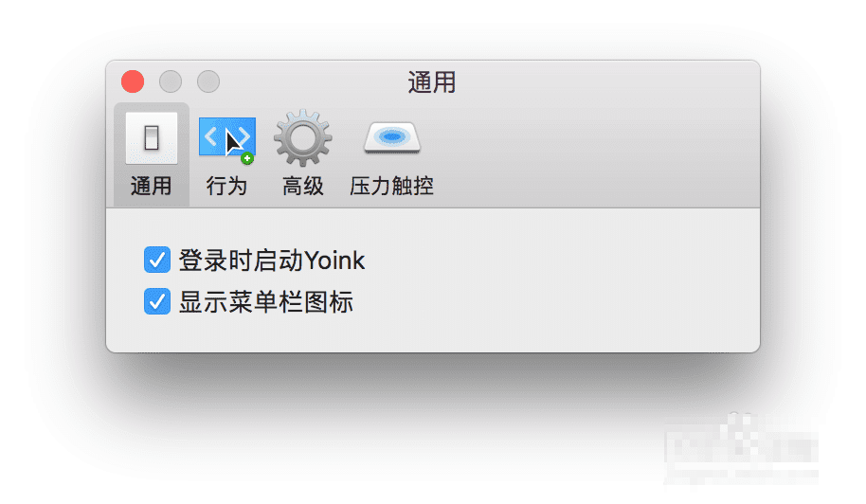Click the 登录时启动Yoink label text
866x504 pixels.
pos(272,260)
